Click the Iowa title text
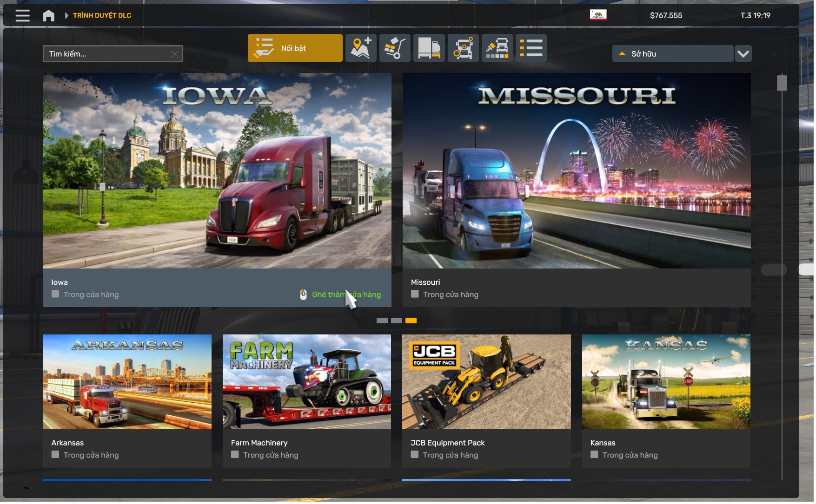 click(x=60, y=282)
